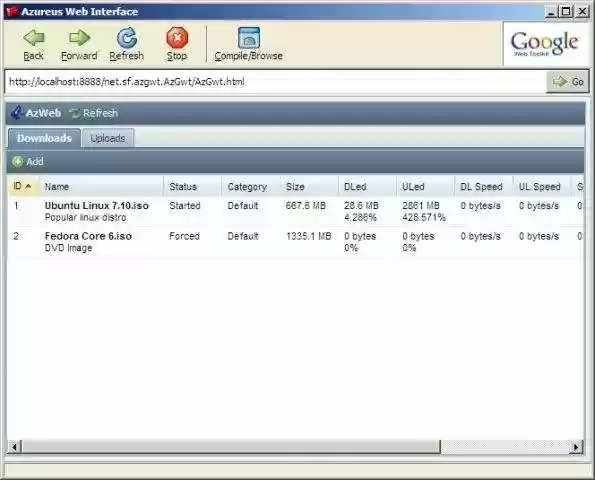The height and width of the screenshot is (480, 595).
Task: Close the Azureus Web Interface window
Action: [x=582, y=12]
